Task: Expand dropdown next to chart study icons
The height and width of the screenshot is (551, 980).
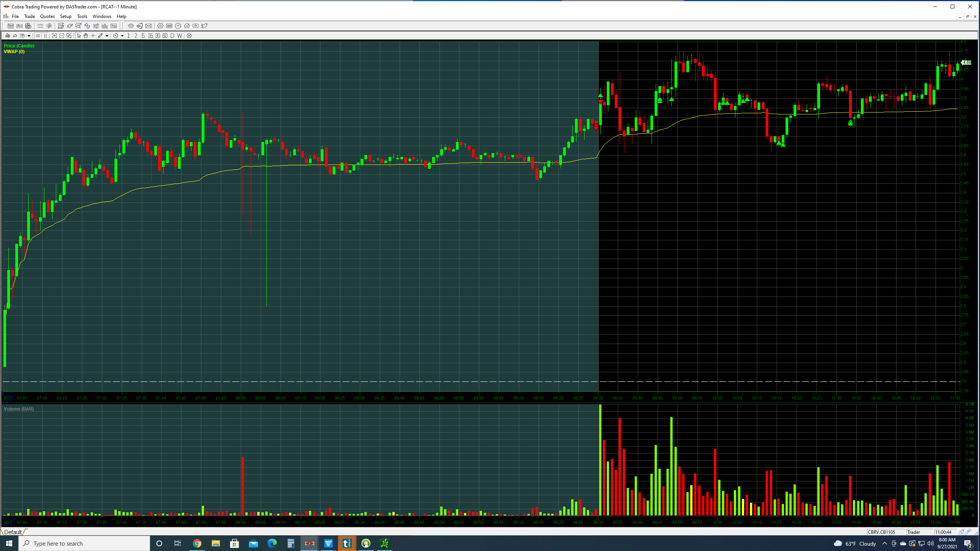Action: click(29, 36)
